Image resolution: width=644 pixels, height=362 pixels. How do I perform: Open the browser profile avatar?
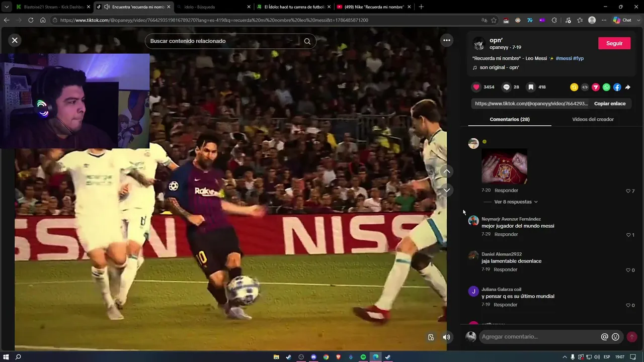tap(592, 20)
